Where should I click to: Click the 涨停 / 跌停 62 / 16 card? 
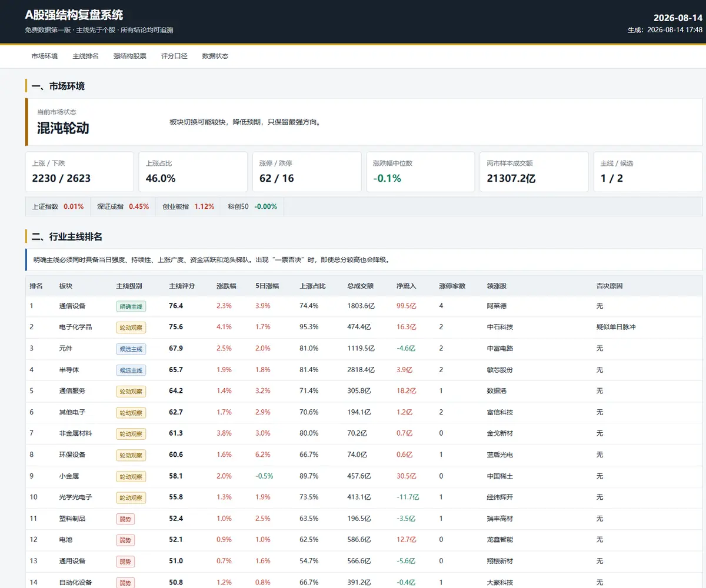[x=307, y=172]
